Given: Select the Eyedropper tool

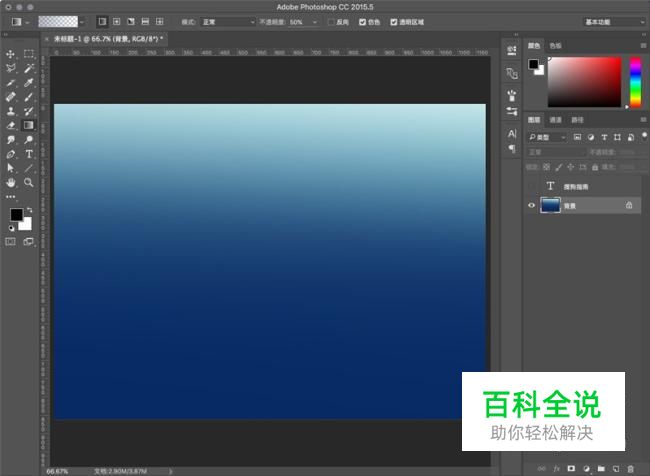Looking at the screenshot, I should [29, 83].
